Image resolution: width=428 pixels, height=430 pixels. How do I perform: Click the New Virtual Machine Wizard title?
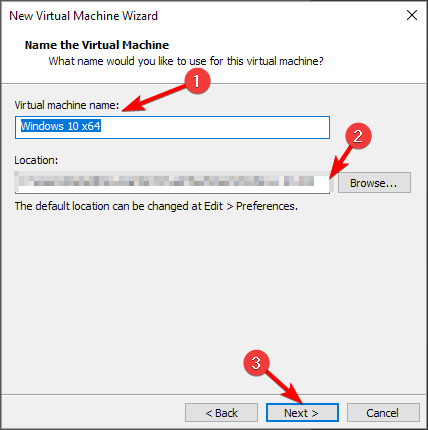[83, 16]
